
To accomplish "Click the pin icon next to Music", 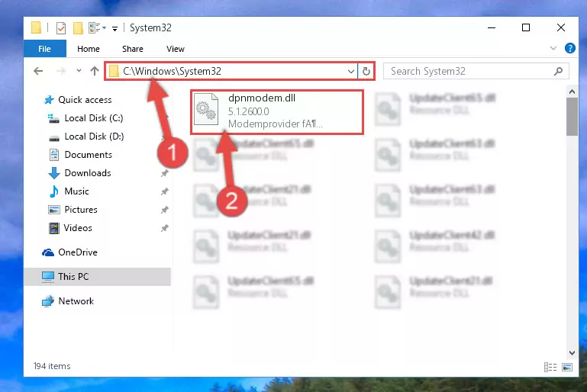I will point(164,191).
